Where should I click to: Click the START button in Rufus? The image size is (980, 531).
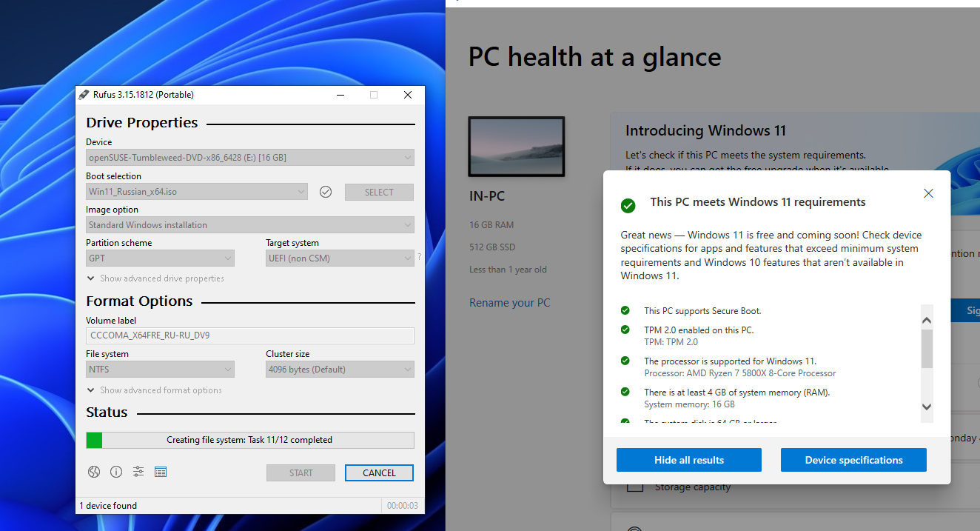[301, 472]
